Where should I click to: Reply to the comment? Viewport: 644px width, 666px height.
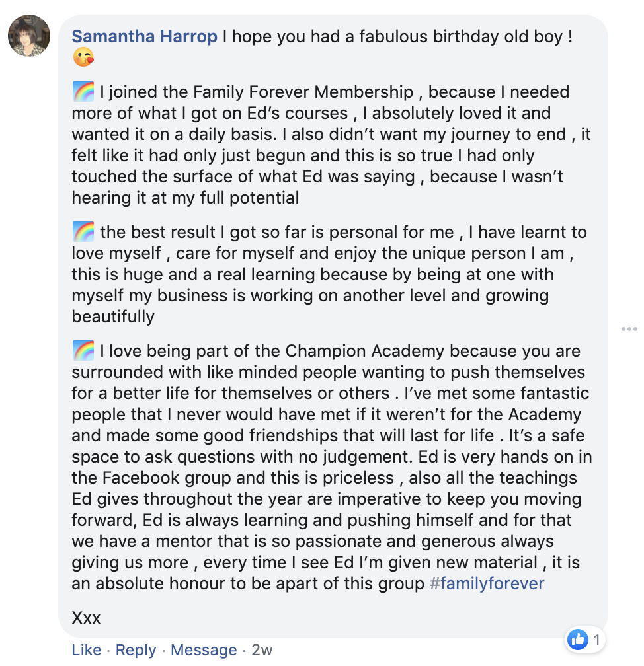(x=136, y=650)
